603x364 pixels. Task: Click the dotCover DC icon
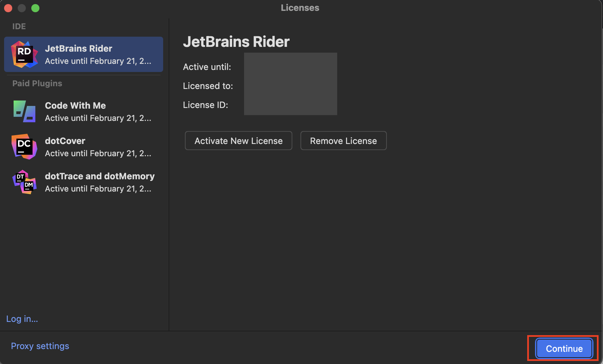[x=24, y=147]
